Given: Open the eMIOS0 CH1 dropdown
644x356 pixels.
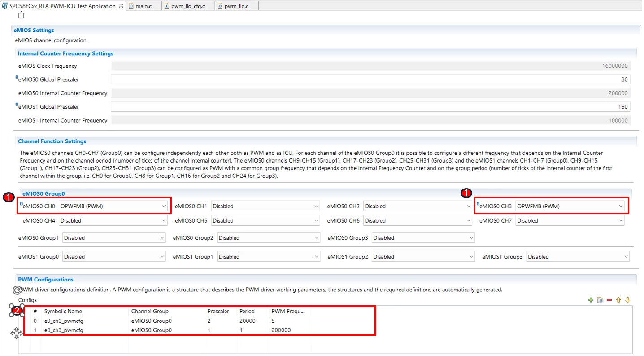Looking at the screenshot, I should pos(265,206).
